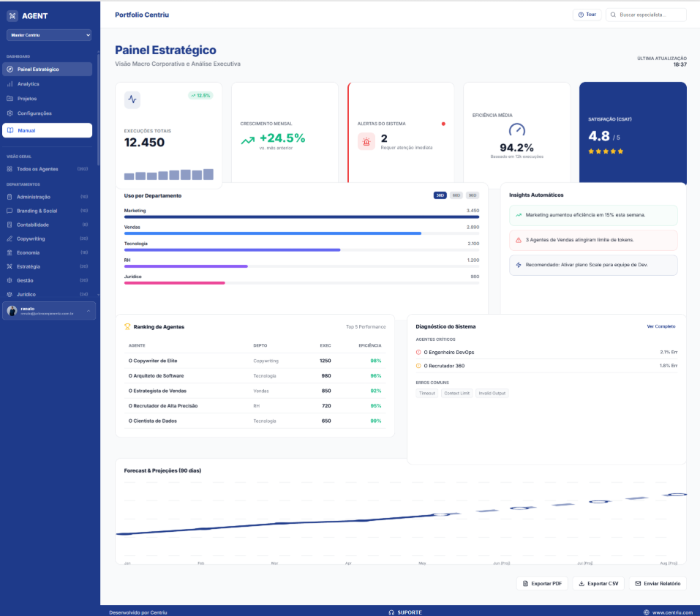Click the red alarm siren icon
The image size is (700, 616).
pos(366,142)
